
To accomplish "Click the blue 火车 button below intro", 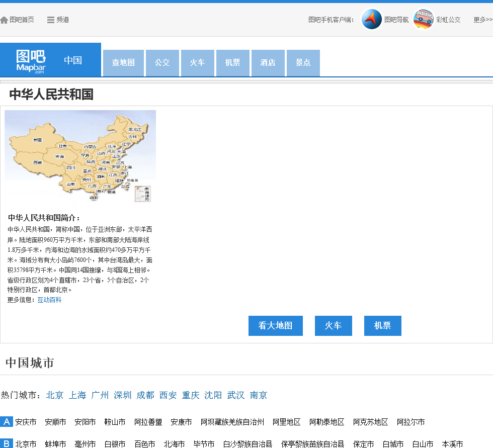I will click(x=333, y=326).
